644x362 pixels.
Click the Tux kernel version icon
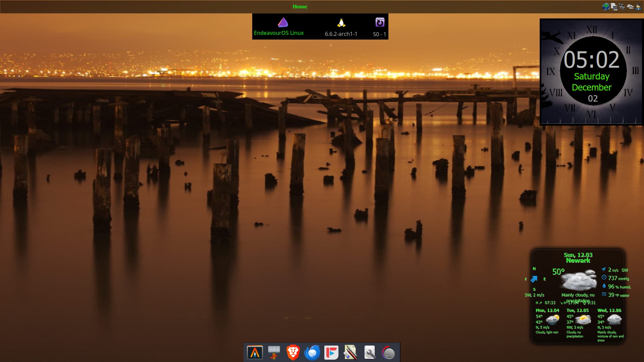pos(341,23)
